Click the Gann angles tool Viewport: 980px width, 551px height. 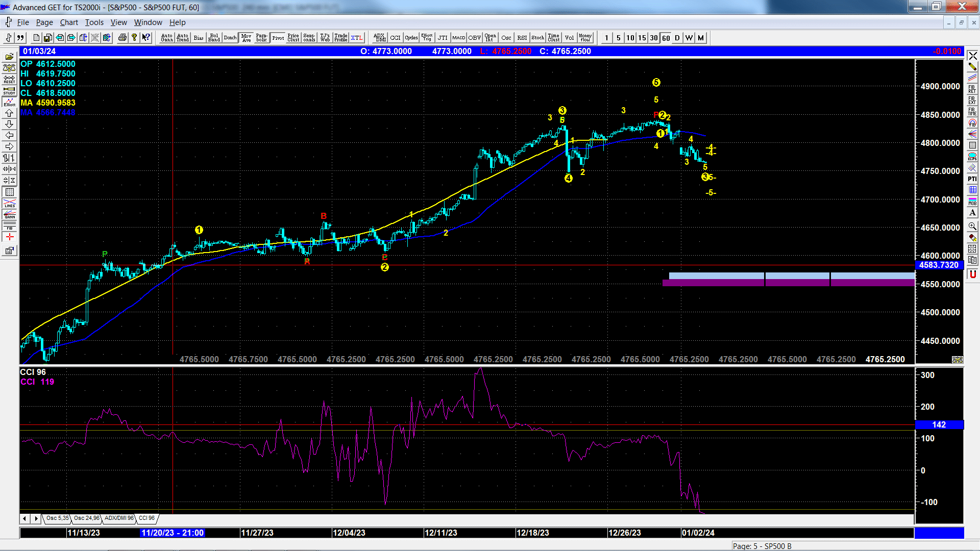coord(9,214)
